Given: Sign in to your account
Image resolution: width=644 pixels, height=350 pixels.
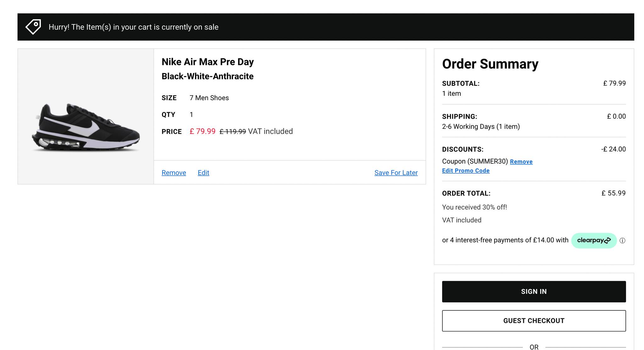Looking at the screenshot, I should point(534,292).
